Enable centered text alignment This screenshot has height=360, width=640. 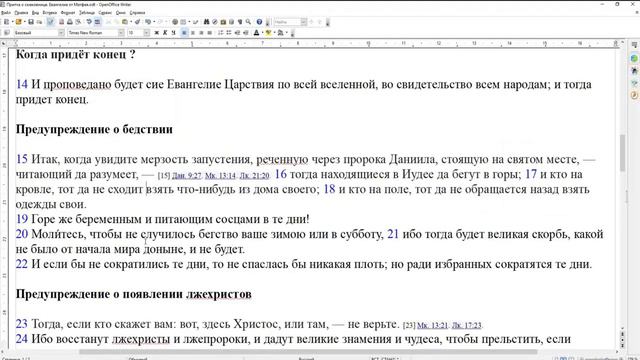pos(193,33)
